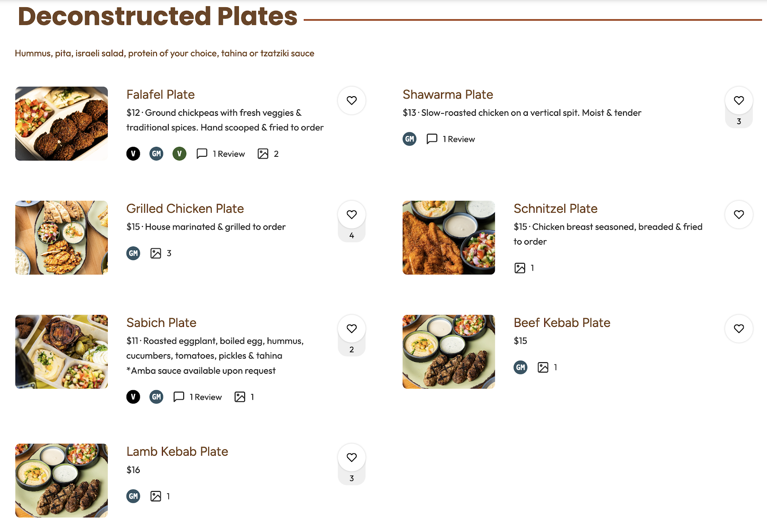The height and width of the screenshot is (532, 767).
Task: Open the Falafel Plate title
Action: point(161,94)
